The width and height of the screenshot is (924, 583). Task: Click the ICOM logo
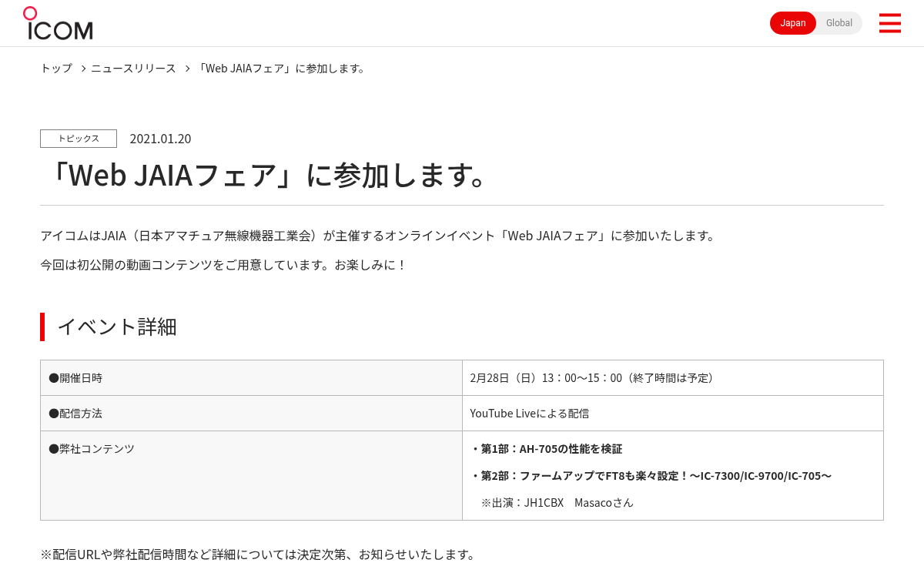pos(58,23)
